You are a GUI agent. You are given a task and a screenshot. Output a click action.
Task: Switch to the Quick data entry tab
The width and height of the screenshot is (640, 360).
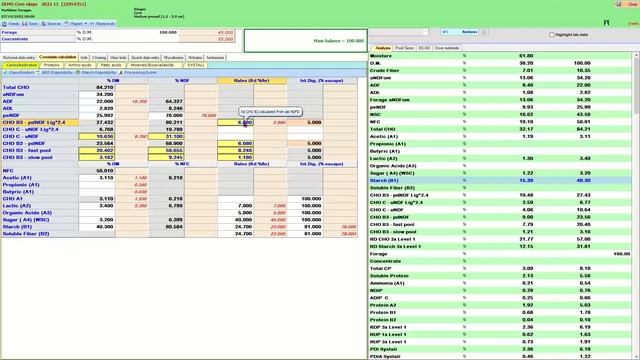tap(145, 58)
